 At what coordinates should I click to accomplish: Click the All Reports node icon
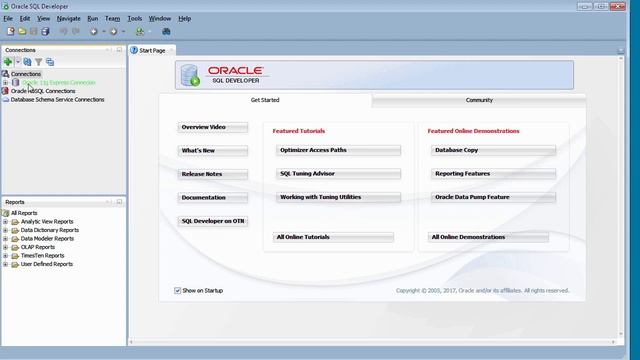coord(5,213)
